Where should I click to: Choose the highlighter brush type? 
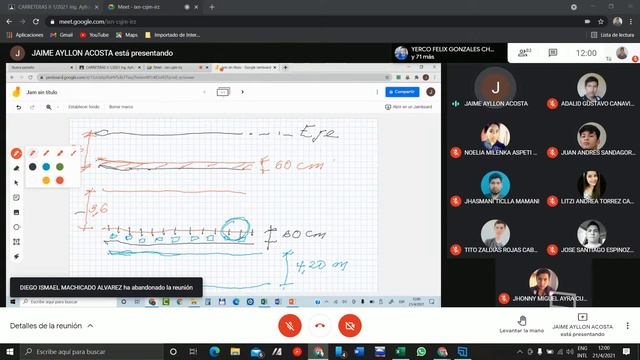pos(60,153)
